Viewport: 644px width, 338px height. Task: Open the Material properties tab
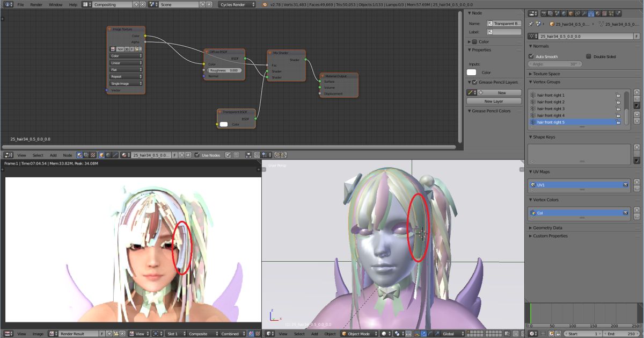[x=598, y=13]
